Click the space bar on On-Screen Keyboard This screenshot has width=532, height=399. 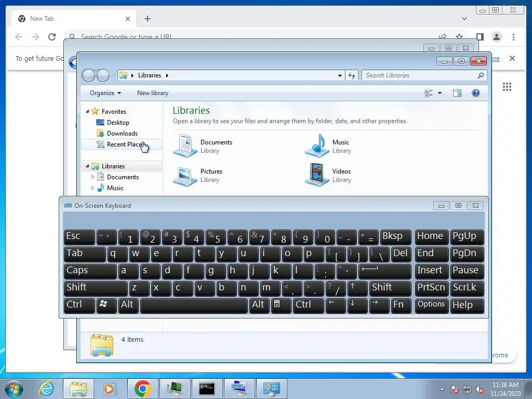pyautogui.click(x=194, y=305)
